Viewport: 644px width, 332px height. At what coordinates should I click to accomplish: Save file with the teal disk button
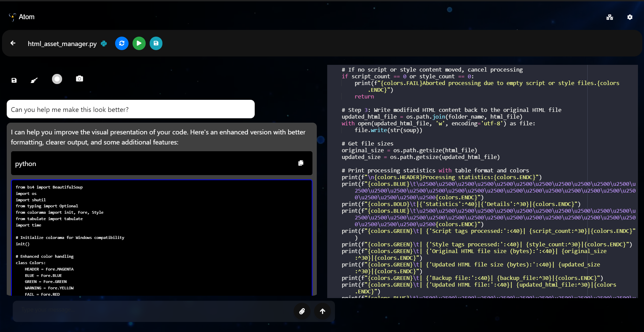pyautogui.click(x=156, y=43)
